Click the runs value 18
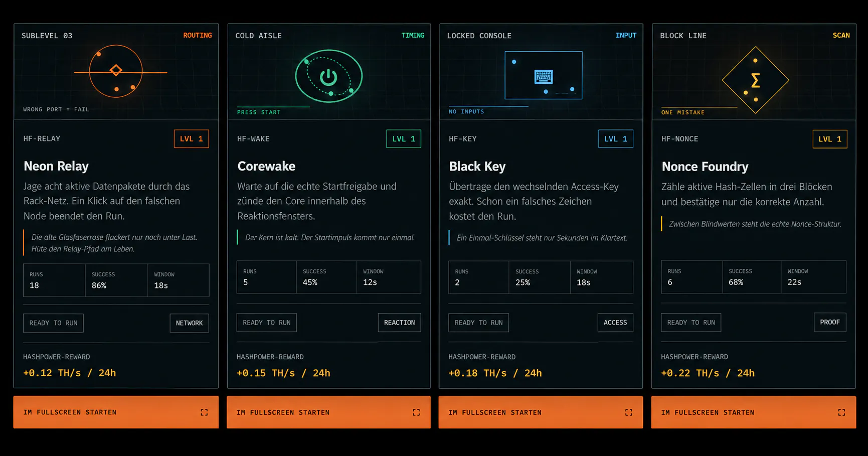 tap(34, 285)
